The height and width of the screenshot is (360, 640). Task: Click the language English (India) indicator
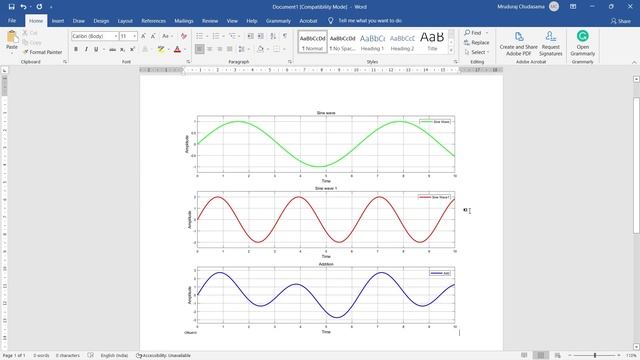(x=114, y=356)
